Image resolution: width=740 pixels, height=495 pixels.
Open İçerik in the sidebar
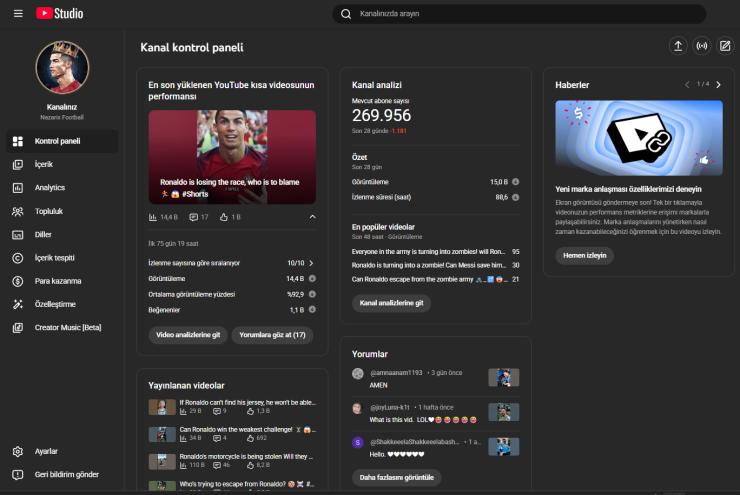[x=62, y=164]
